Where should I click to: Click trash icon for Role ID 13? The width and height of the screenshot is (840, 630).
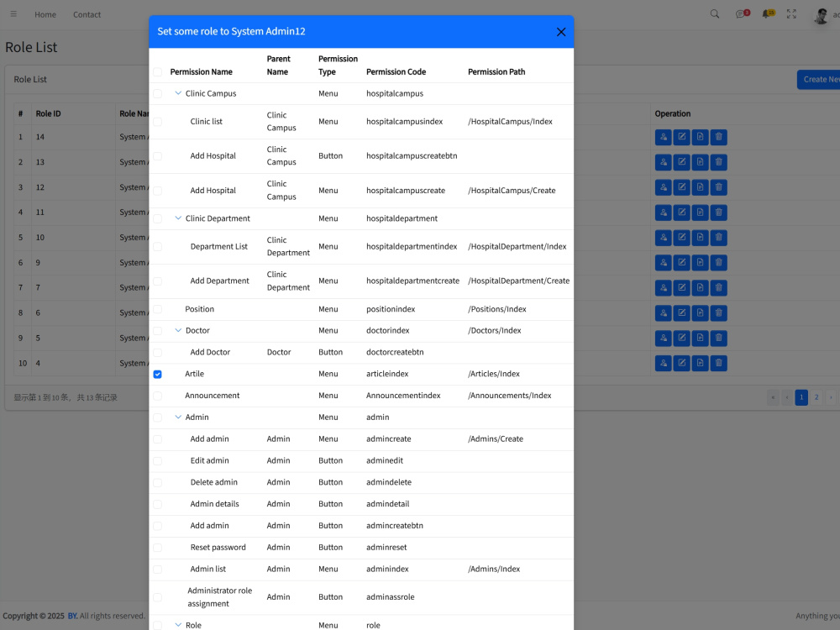pyautogui.click(x=719, y=162)
